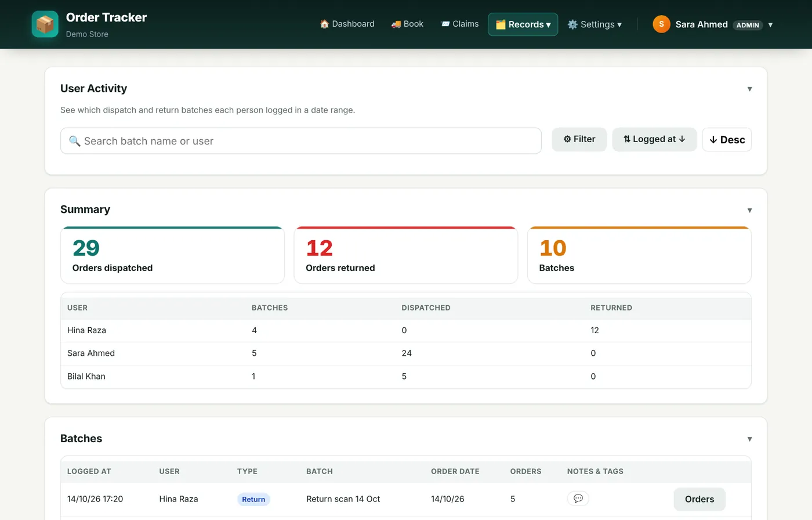The width and height of the screenshot is (812, 520).
Task: Open the Dashboard page
Action: pos(347,24)
